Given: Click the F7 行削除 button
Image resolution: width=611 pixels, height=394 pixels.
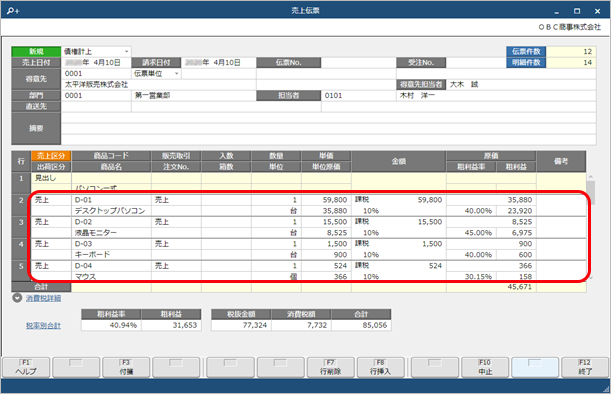Looking at the screenshot, I should (x=330, y=367).
